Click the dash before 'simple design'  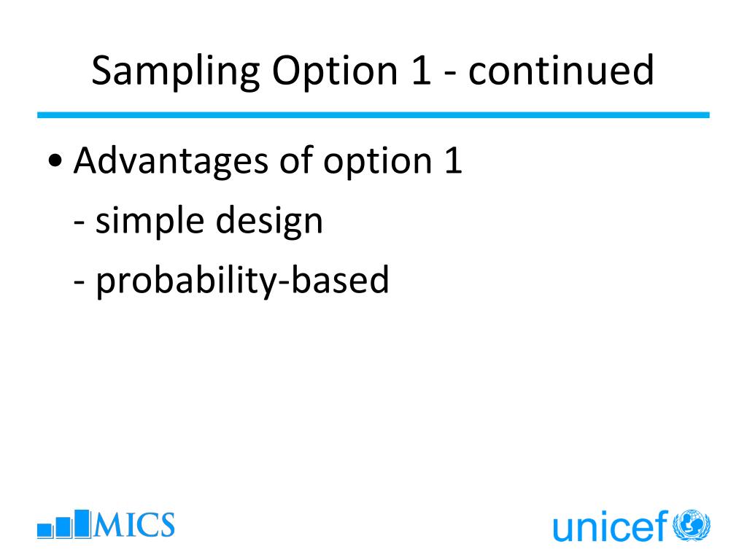tap(79, 223)
